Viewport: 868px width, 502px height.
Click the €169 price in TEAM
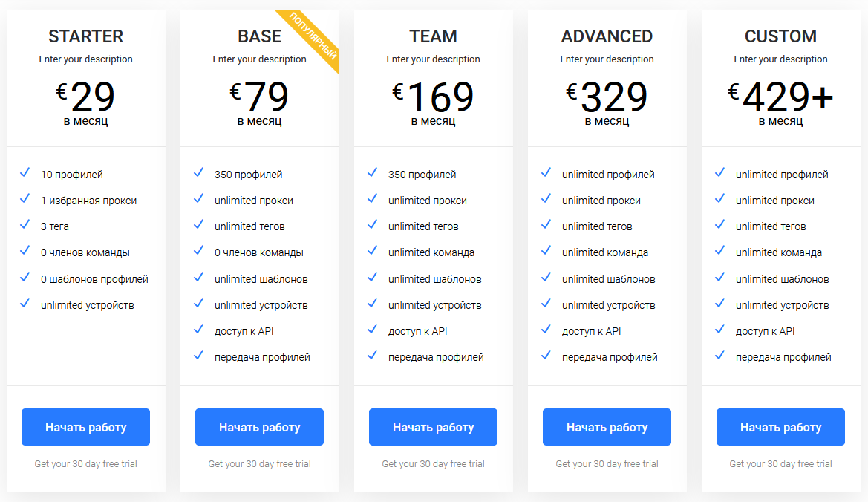(x=434, y=97)
